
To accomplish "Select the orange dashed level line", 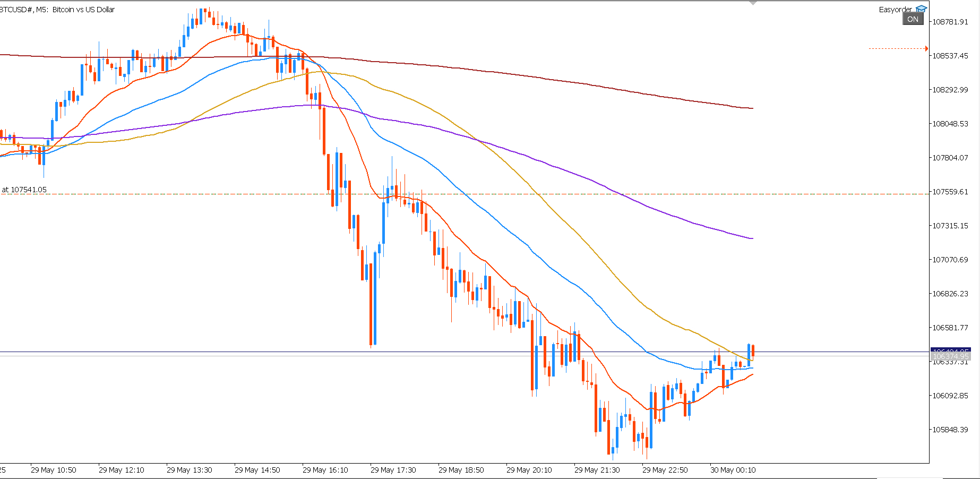I will 896,48.
